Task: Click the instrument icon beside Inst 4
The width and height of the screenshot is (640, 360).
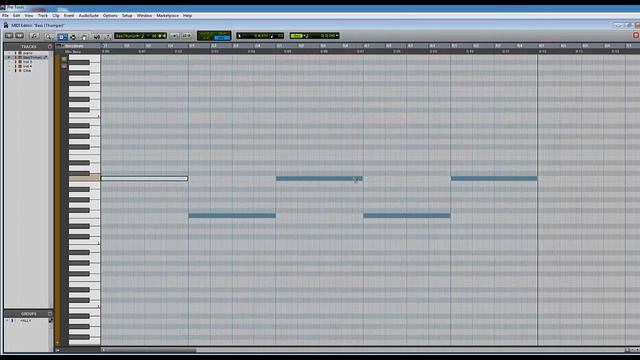Action: (x=20, y=66)
